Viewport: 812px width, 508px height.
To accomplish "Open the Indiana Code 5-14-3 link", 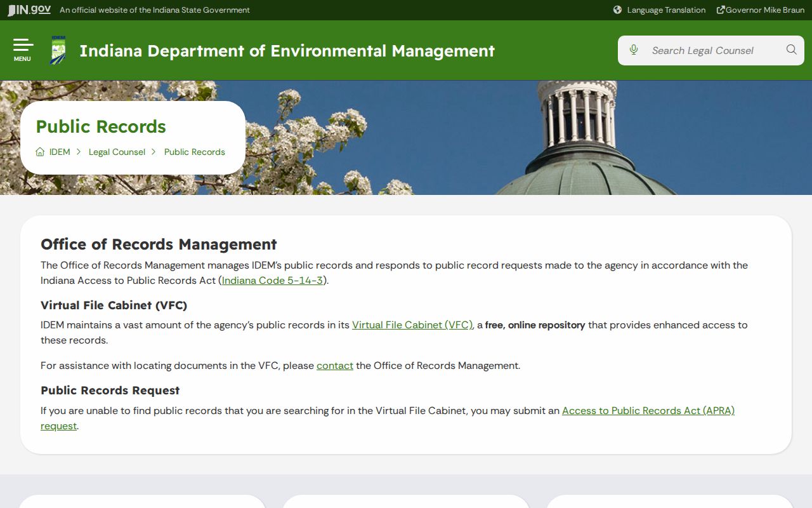I will pyautogui.click(x=272, y=280).
